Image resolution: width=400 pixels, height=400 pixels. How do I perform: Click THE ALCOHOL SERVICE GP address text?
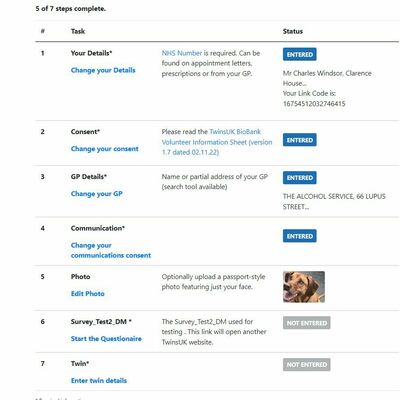[x=334, y=201]
